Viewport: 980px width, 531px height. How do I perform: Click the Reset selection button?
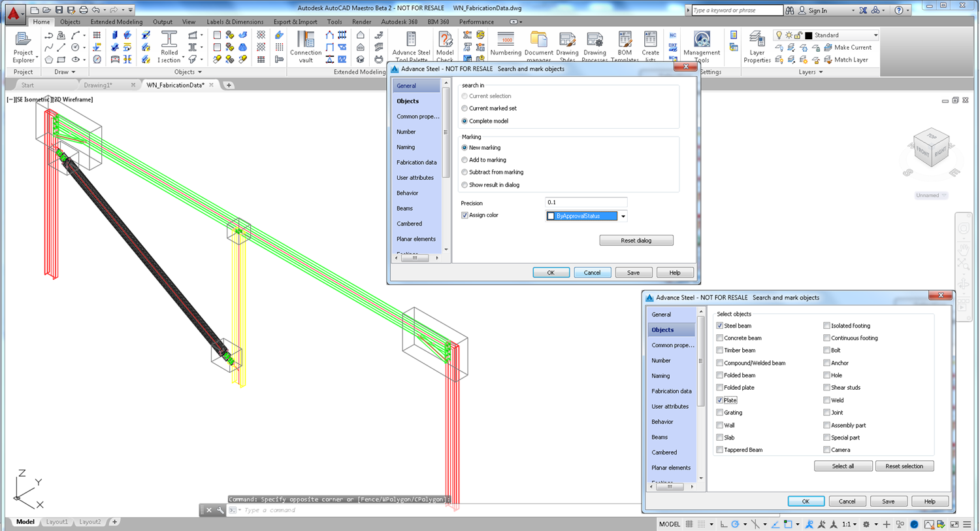click(904, 466)
